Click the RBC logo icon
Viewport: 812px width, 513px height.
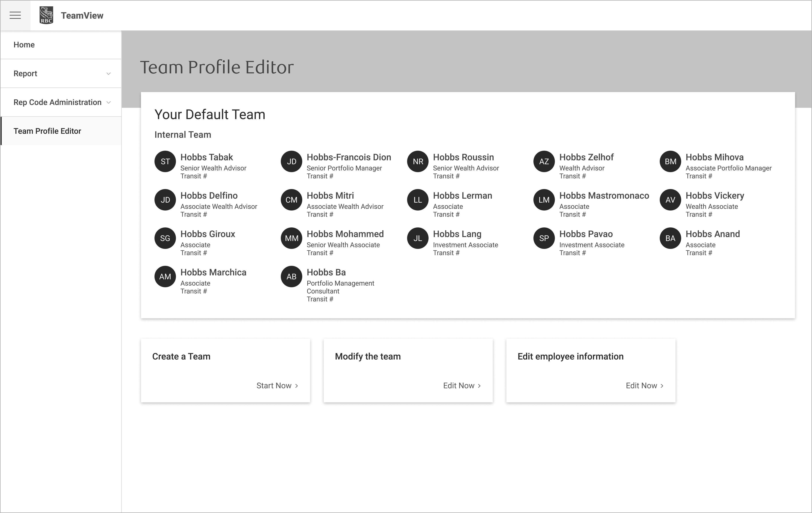46,16
